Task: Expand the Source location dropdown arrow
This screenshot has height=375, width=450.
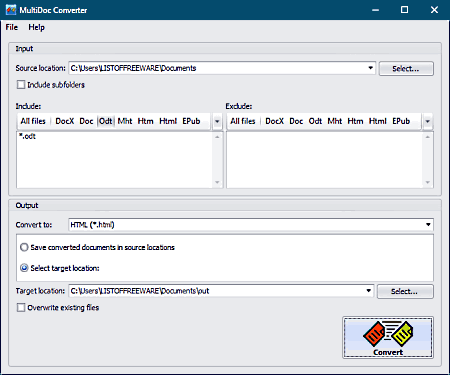Action: [370, 68]
